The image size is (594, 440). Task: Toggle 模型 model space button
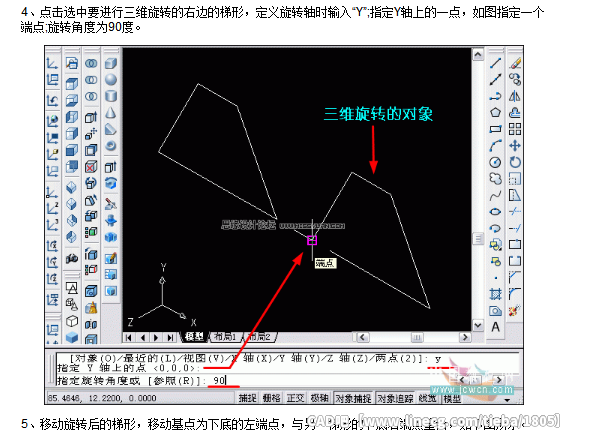pyautogui.click(x=452, y=398)
